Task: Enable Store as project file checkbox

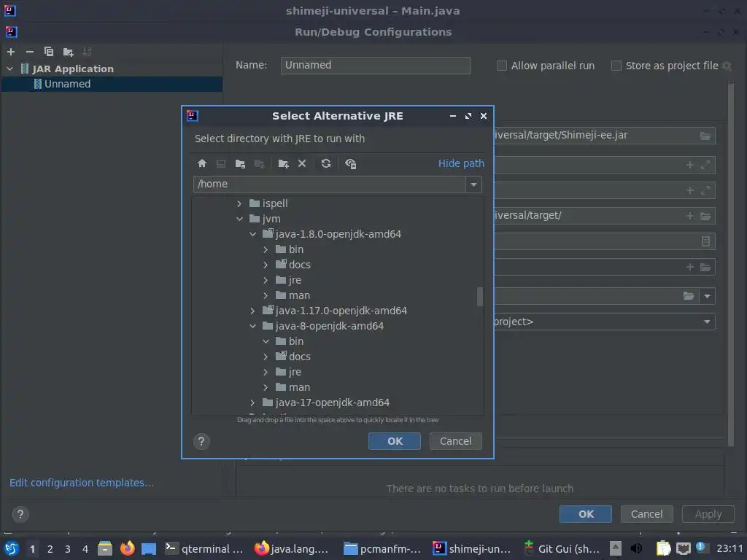Action: (616, 66)
